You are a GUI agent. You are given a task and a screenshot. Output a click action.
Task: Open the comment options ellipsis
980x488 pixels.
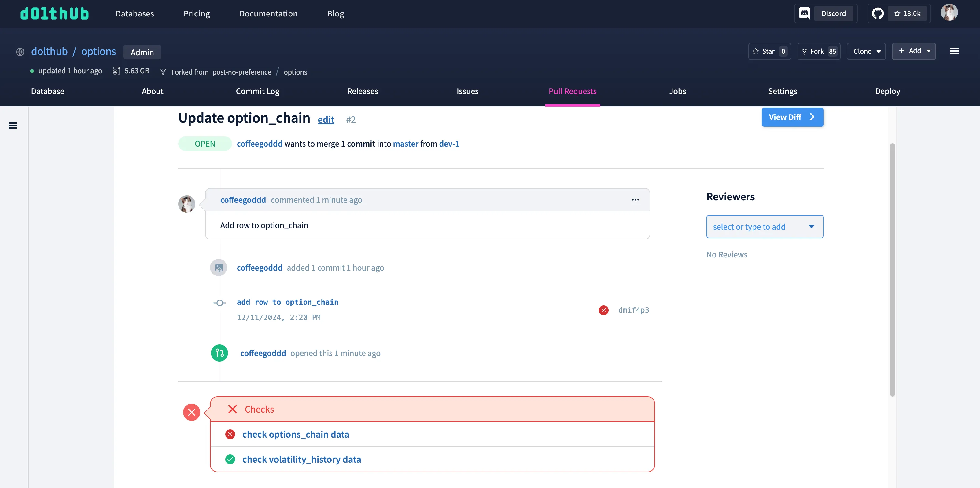coord(635,199)
